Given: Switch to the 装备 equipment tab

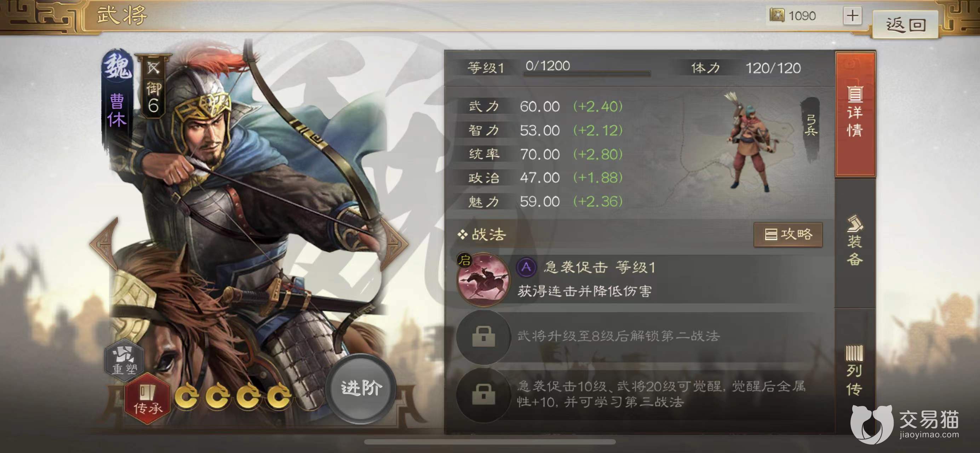Looking at the screenshot, I should click(x=854, y=241).
